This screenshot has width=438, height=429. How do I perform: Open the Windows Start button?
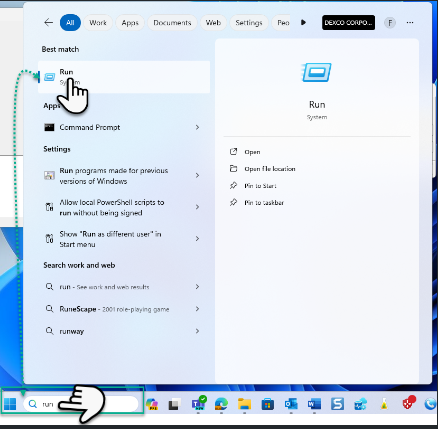click(10, 404)
